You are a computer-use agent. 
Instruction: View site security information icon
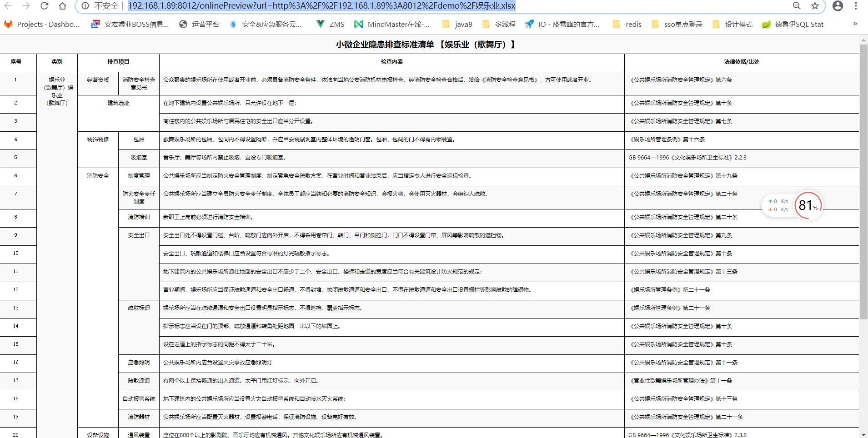pyautogui.click(x=85, y=6)
